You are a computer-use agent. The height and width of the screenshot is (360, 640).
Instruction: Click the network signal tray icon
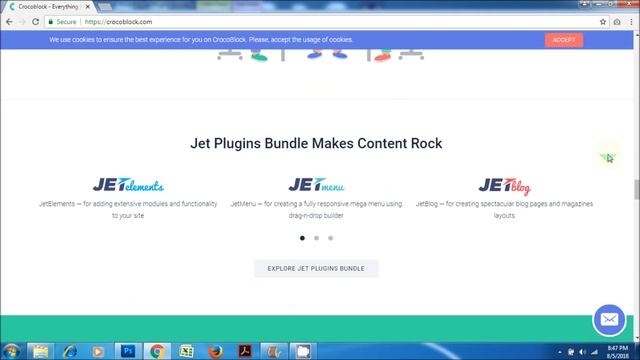point(594,352)
